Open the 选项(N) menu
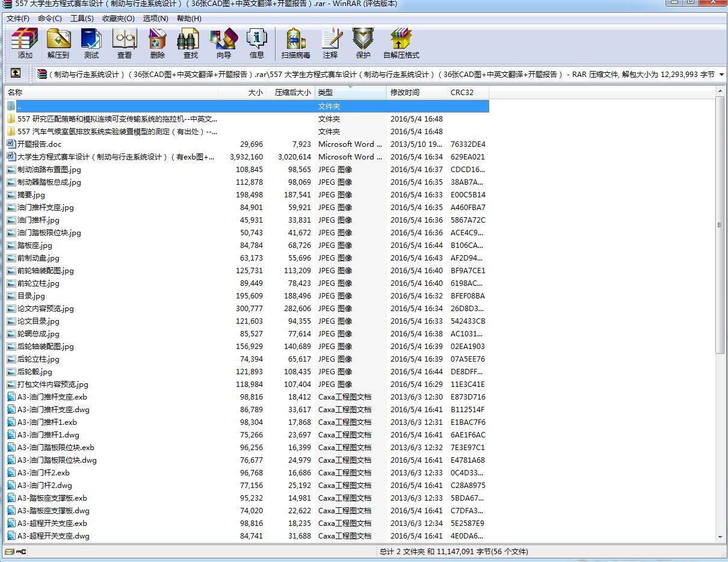The width and height of the screenshot is (728, 562). (155, 18)
